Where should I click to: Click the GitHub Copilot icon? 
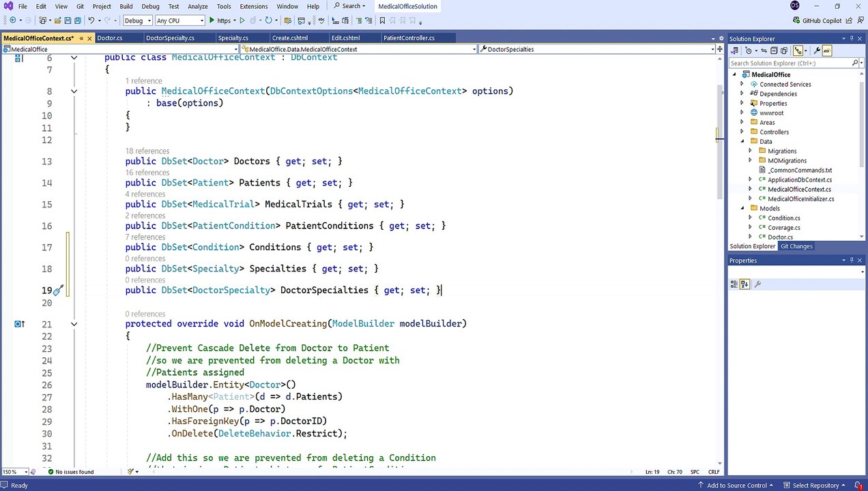point(796,20)
